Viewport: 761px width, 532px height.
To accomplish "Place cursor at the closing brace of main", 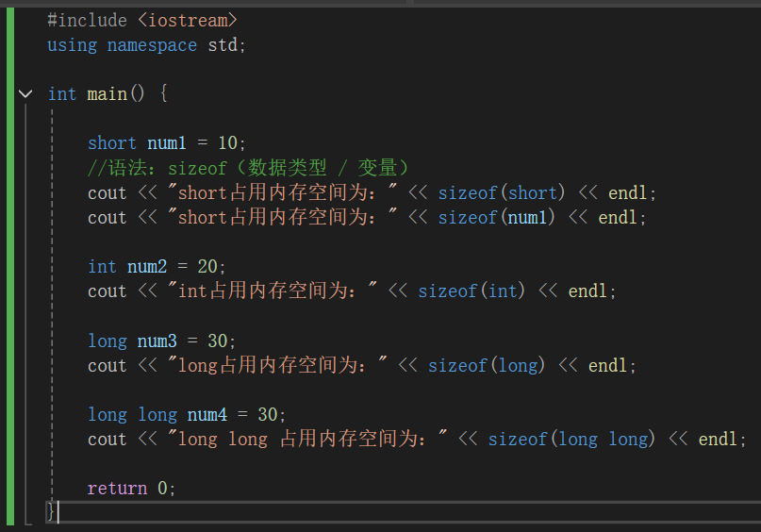I will click(x=51, y=512).
